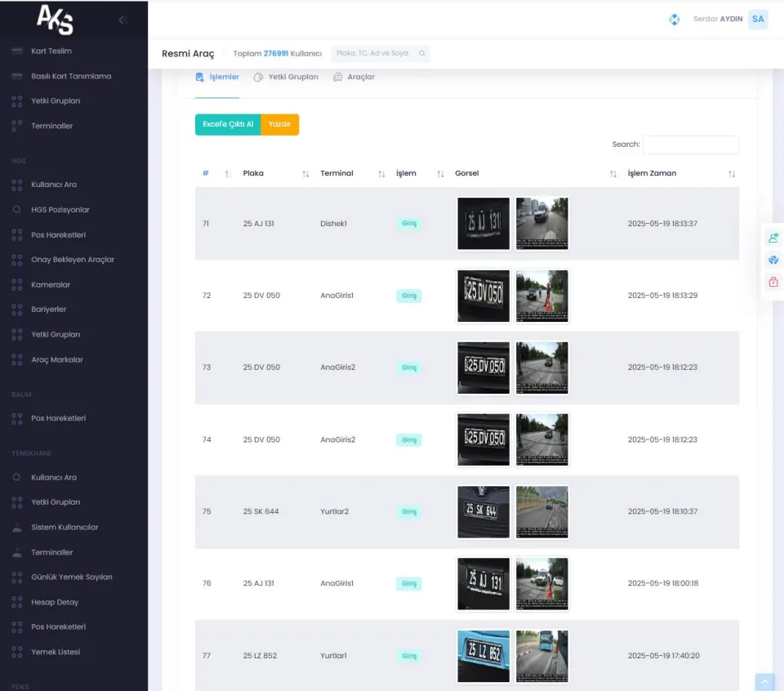Open vehicle scene thumbnail in row 71
784x691 pixels.
click(x=542, y=224)
